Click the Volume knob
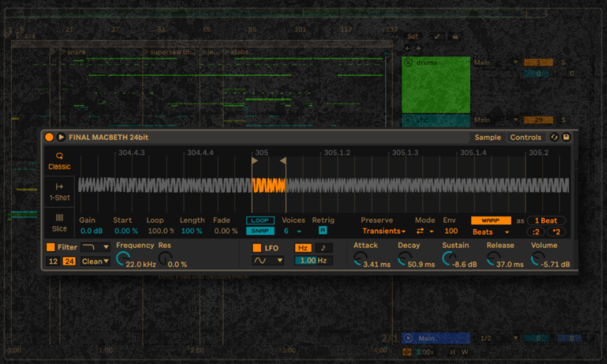The height and width of the screenshot is (364, 607). [538, 258]
